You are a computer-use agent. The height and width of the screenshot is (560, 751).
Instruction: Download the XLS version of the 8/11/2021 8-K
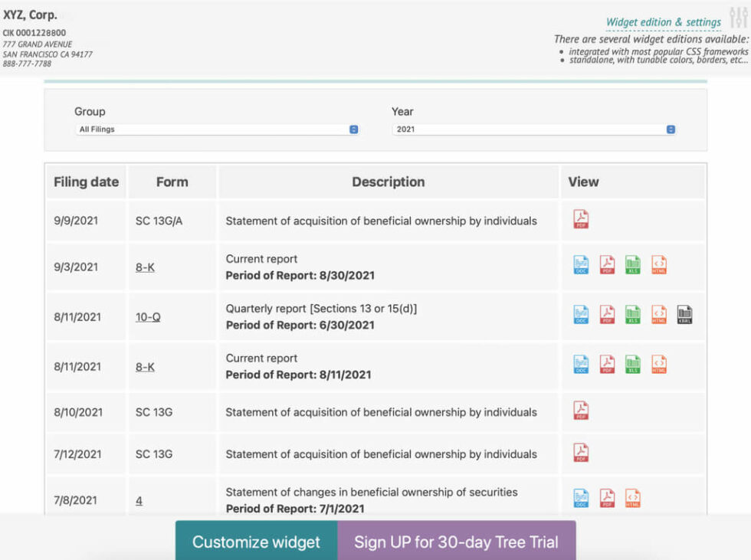633,364
